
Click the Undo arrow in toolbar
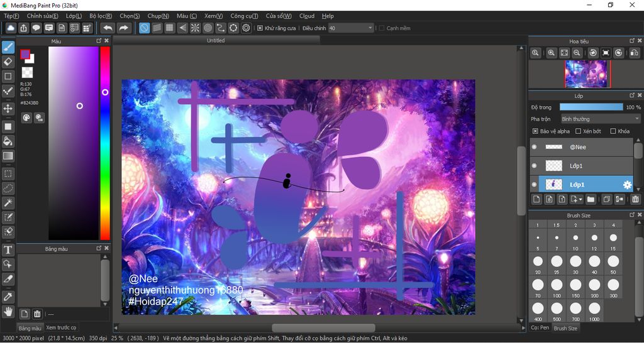pyautogui.click(x=108, y=28)
